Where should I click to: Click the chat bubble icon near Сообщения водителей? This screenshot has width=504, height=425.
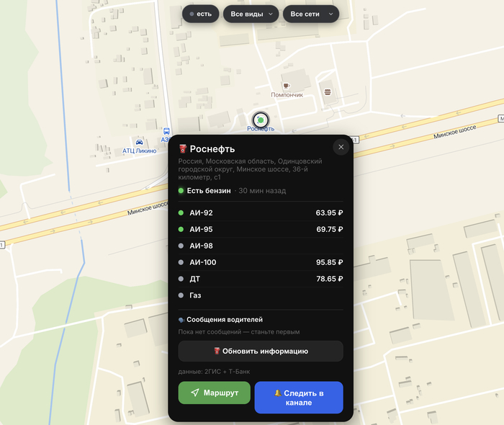pos(181,320)
